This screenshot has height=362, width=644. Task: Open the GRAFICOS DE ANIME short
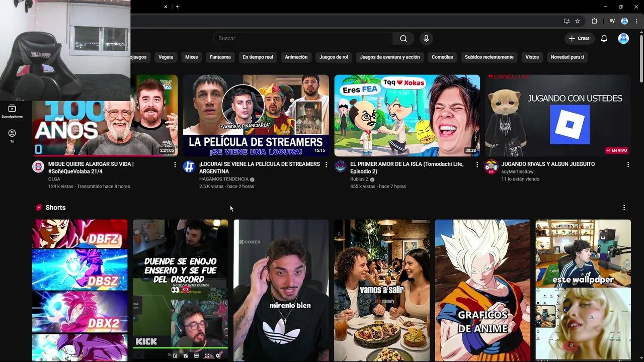(x=482, y=291)
